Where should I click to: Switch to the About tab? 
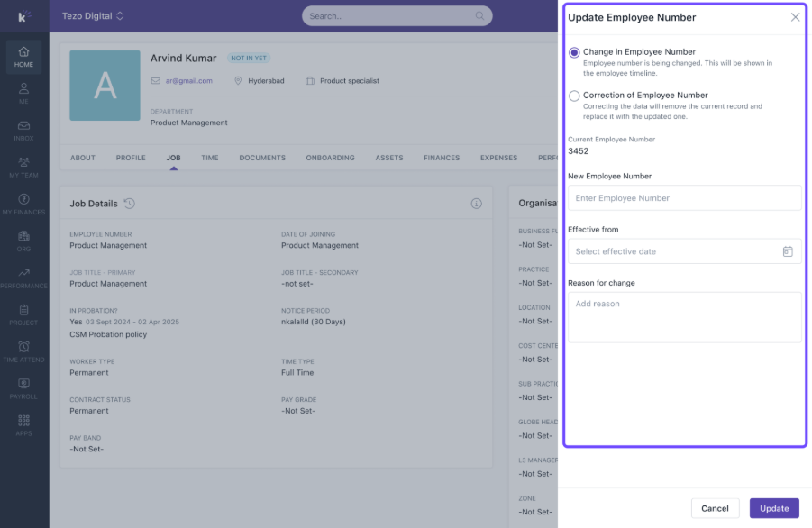83,158
